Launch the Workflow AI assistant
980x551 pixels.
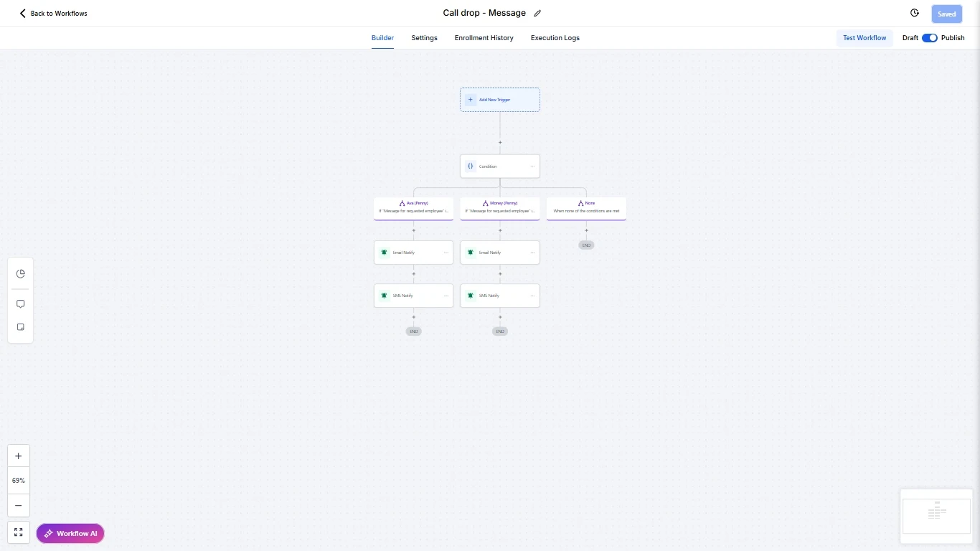click(70, 534)
